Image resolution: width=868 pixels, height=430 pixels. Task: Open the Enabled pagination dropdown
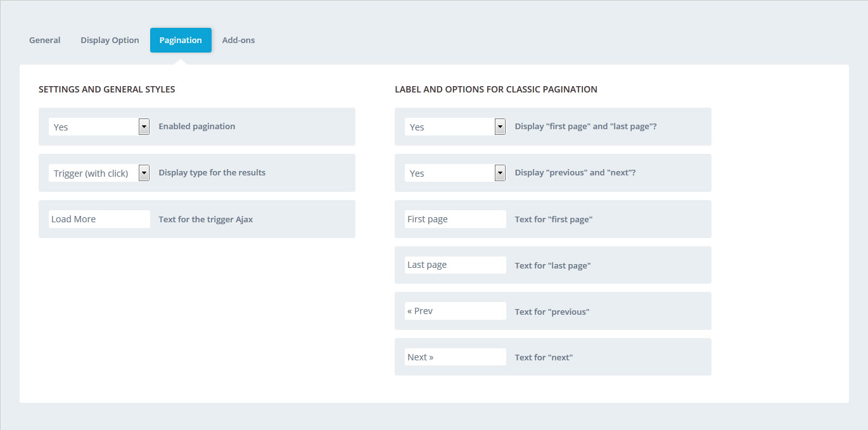(99, 127)
